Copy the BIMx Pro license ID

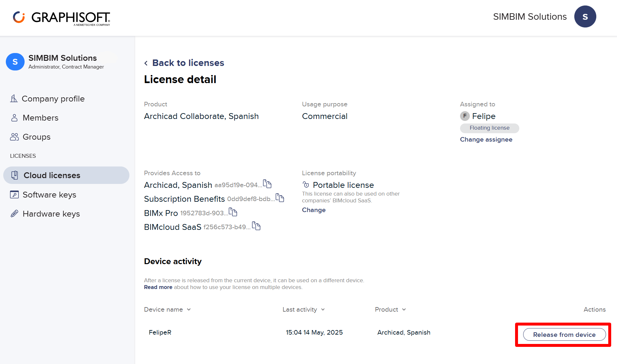point(233,212)
